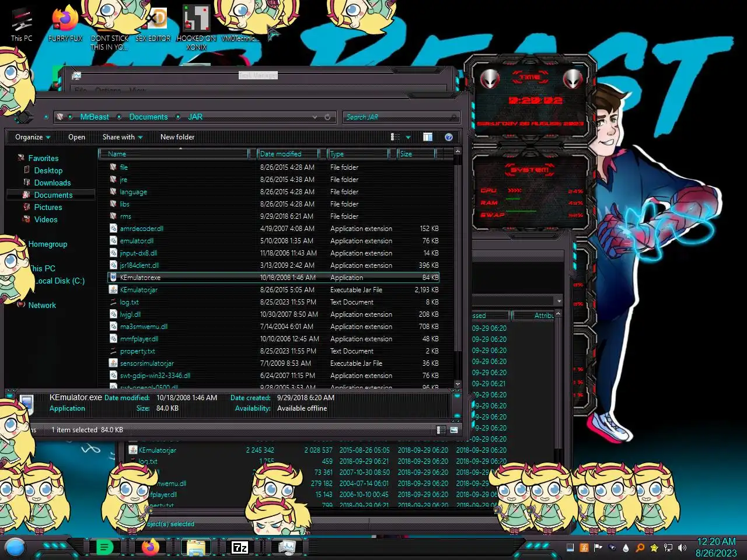Select Pictures in the navigation pane
Image resolution: width=747 pixels, height=560 pixels.
[48, 207]
